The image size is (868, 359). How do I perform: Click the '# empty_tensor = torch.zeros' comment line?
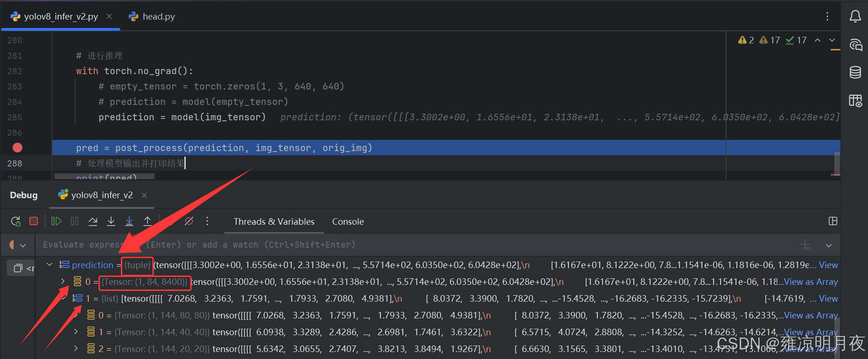click(221, 86)
